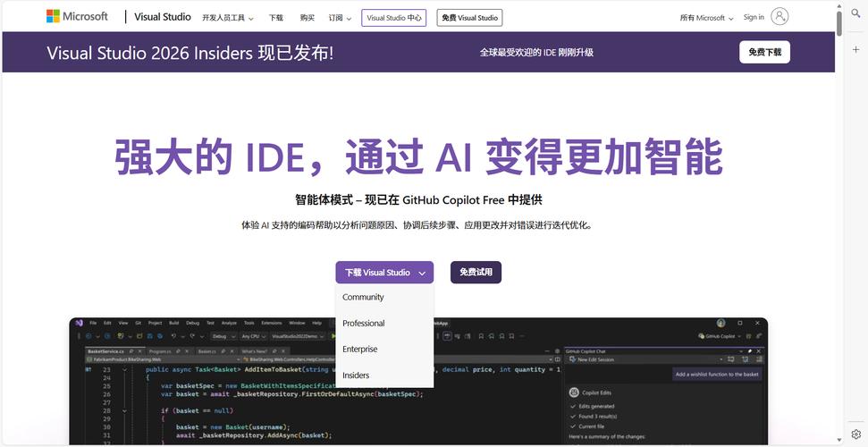The height and width of the screenshot is (447, 868).
Task: Choose Community from download menu
Action: pos(363,297)
